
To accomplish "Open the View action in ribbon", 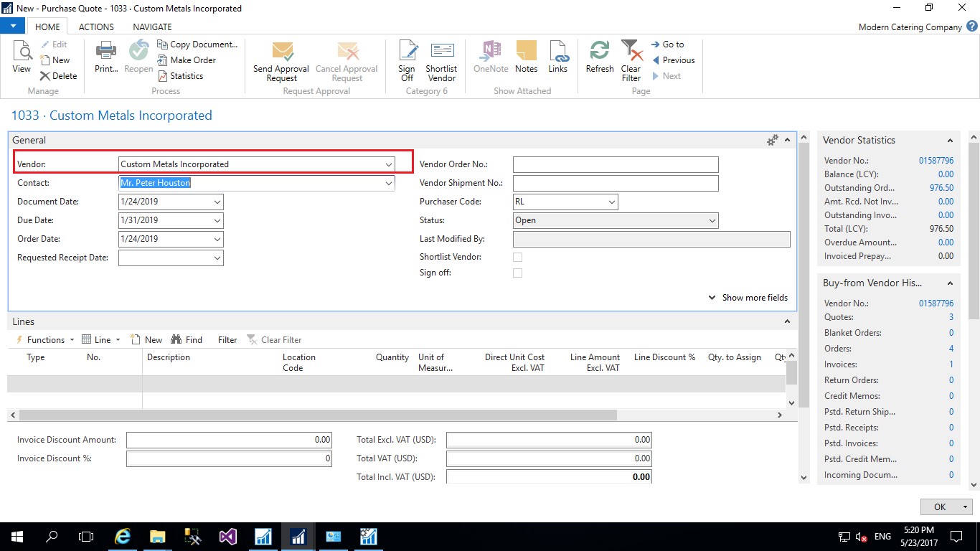I will 22,57.
